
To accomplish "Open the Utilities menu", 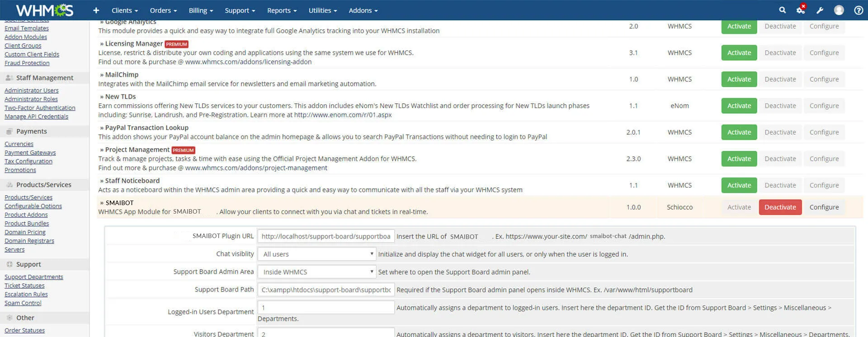I will pos(323,10).
